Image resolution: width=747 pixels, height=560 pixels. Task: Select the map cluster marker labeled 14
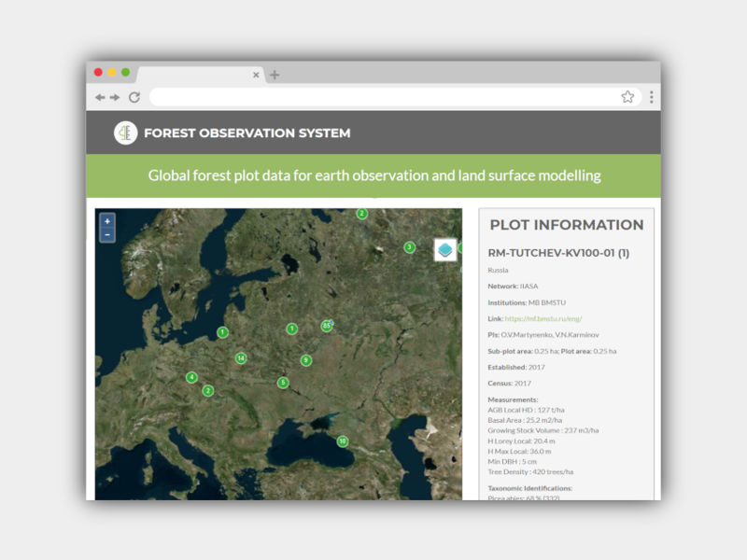pos(241,358)
